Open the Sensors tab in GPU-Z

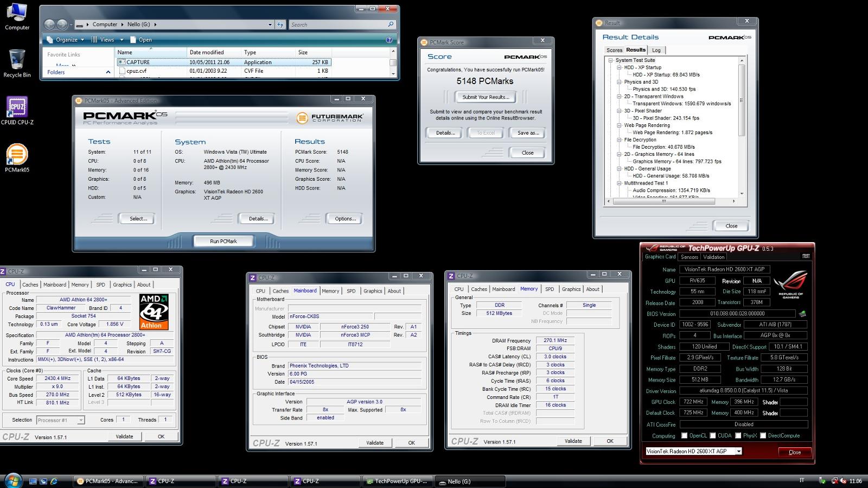689,257
